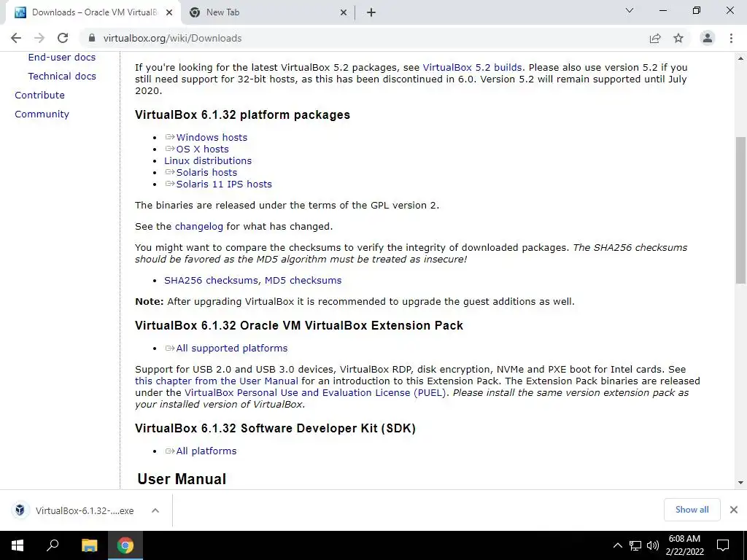The image size is (747, 560).
Task: Bookmark this page with the star icon
Action: [678, 38]
